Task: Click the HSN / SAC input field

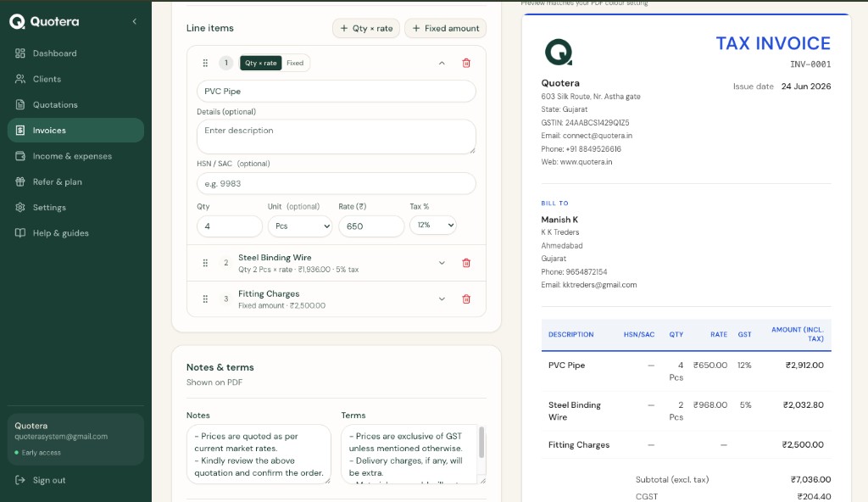Action: pos(336,183)
